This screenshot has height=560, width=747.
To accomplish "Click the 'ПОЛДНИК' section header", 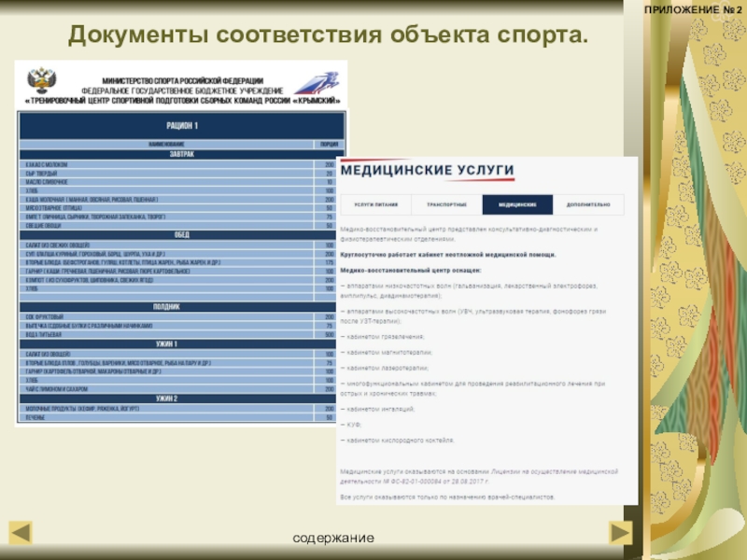I will 178,307.
